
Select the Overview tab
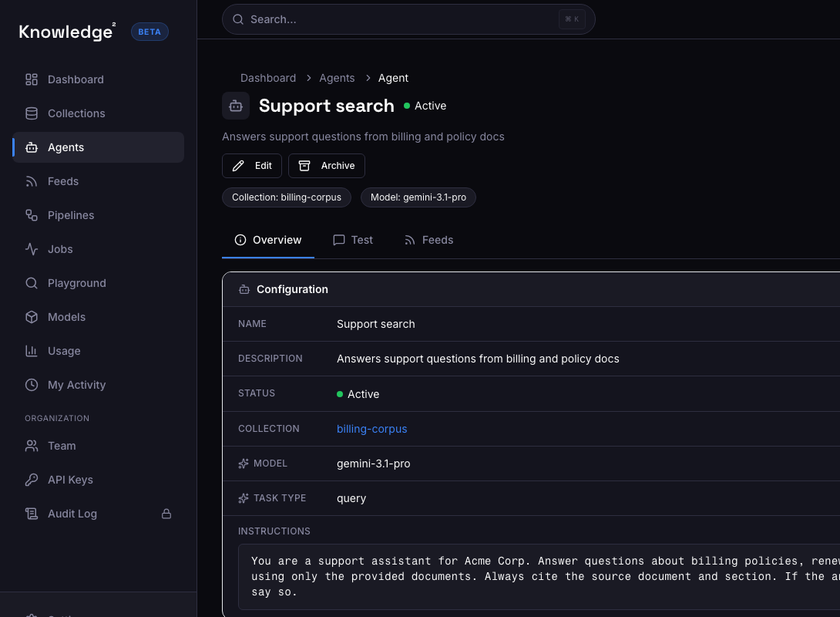point(268,240)
